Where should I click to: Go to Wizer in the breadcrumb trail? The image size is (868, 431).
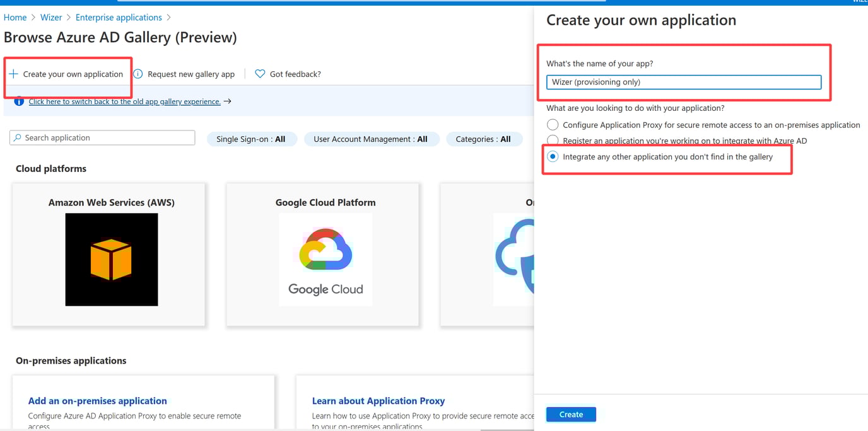click(50, 17)
